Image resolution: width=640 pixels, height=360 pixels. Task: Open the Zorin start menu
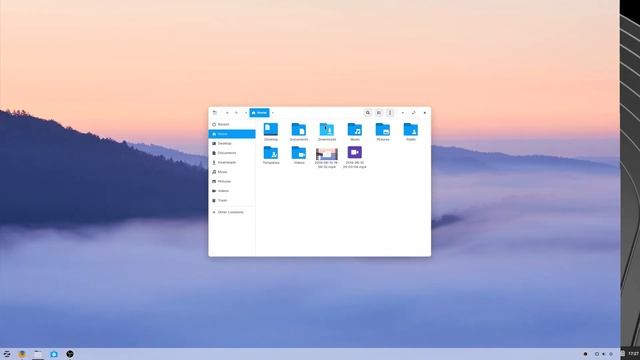coord(7,354)
